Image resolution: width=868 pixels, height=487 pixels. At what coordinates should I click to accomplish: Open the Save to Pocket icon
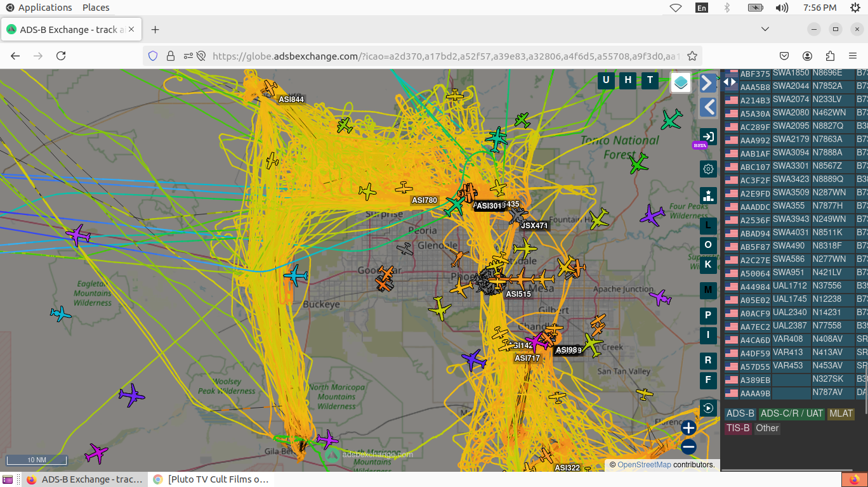pos(784,56)
